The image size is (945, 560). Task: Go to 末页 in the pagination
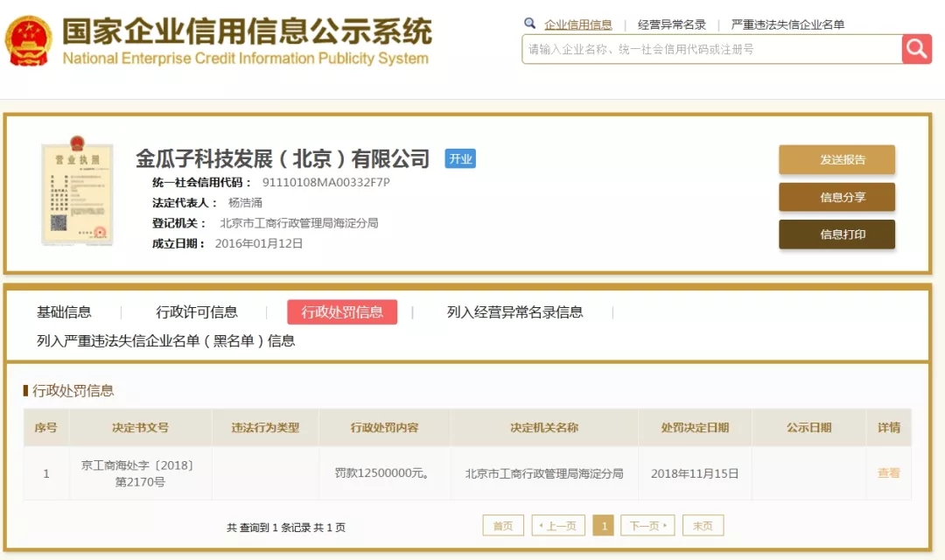pyautogui.click(x=703, y=526)
